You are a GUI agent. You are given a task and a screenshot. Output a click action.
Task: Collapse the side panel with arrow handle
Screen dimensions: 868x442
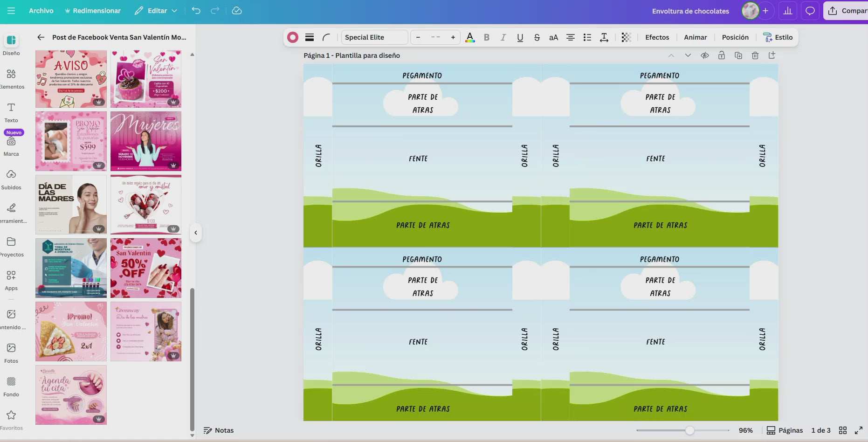click(196, 233)
